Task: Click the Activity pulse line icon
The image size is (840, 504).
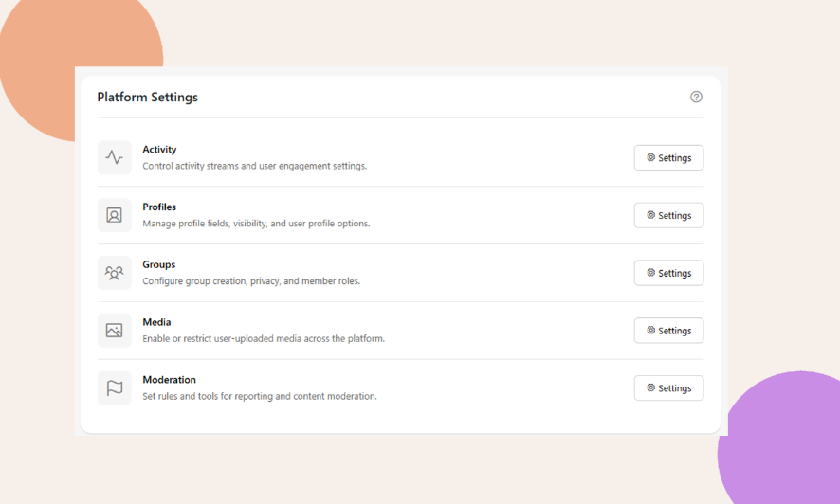Action: (115, 158)
